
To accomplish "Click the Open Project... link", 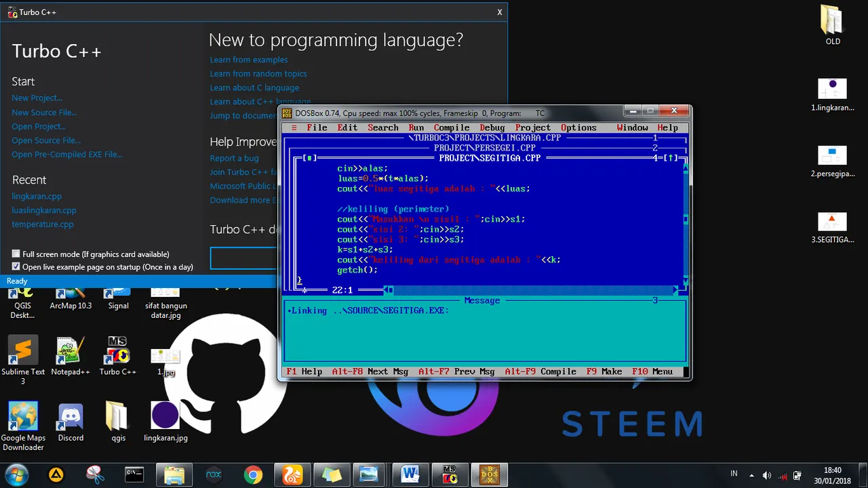I will tap(39, 126).
